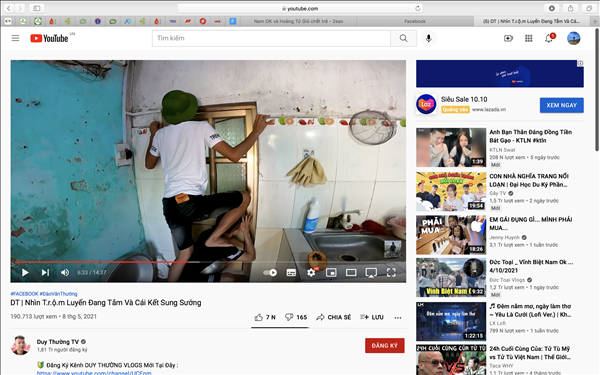Open the notifications bell
600x375 pixels.
pyautogui.click(x=549, y=38)
